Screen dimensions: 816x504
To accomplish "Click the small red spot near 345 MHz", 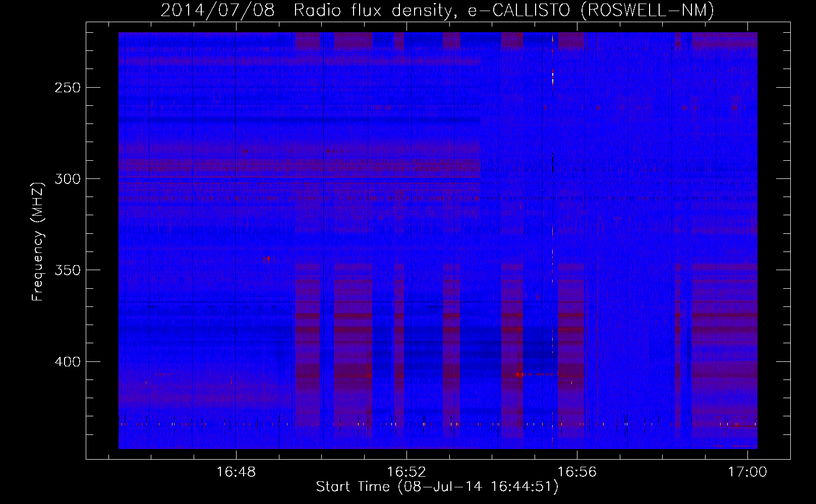I will pos(267,259).
